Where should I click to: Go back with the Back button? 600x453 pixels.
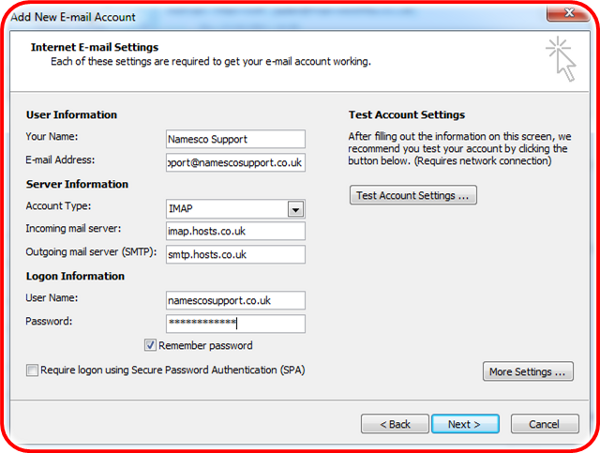click(x=394, y=424)
